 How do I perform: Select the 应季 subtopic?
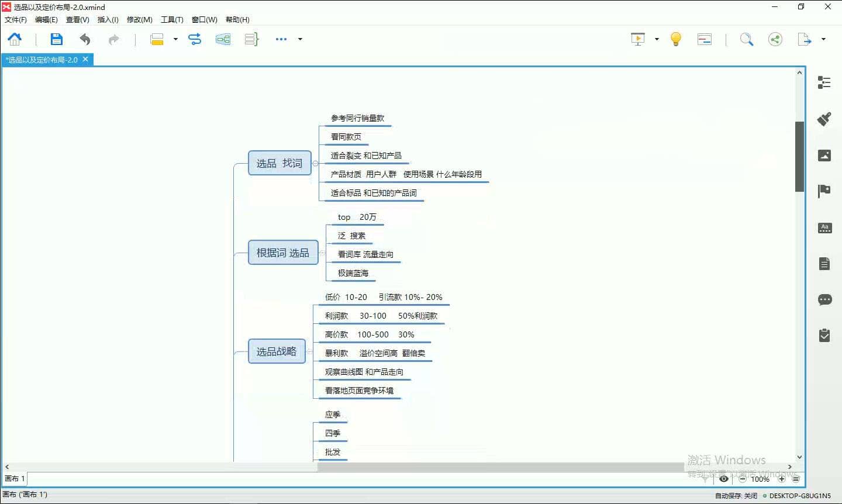(x=333, y=415)
